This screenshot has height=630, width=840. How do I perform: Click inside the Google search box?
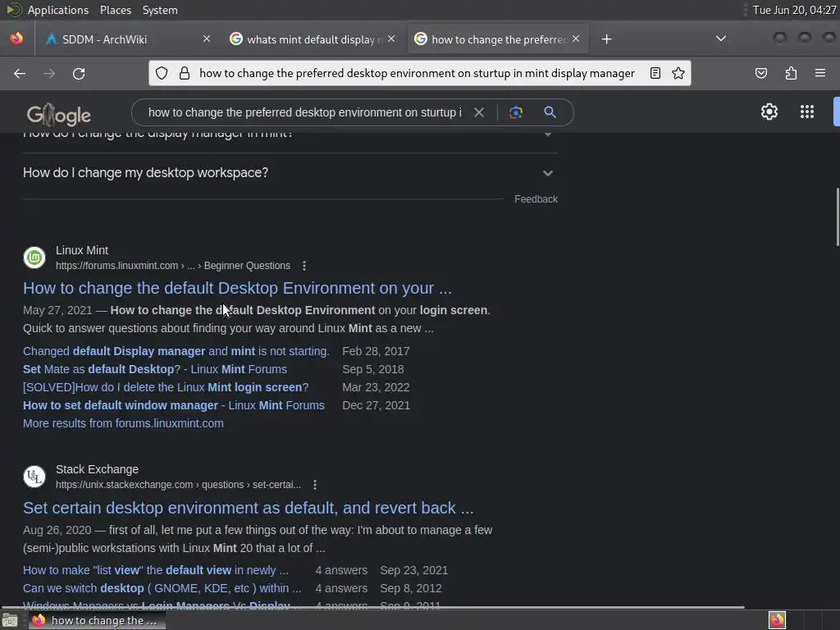pos(304,112)
